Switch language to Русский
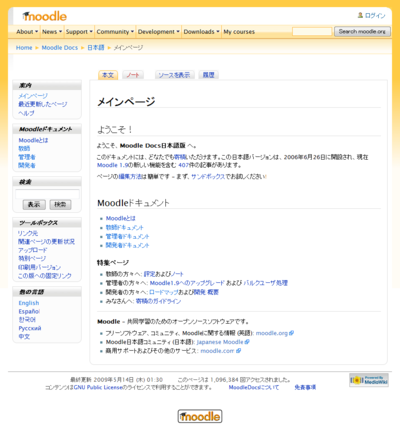This screenshot has width=400, height=430. pos(30,328)
